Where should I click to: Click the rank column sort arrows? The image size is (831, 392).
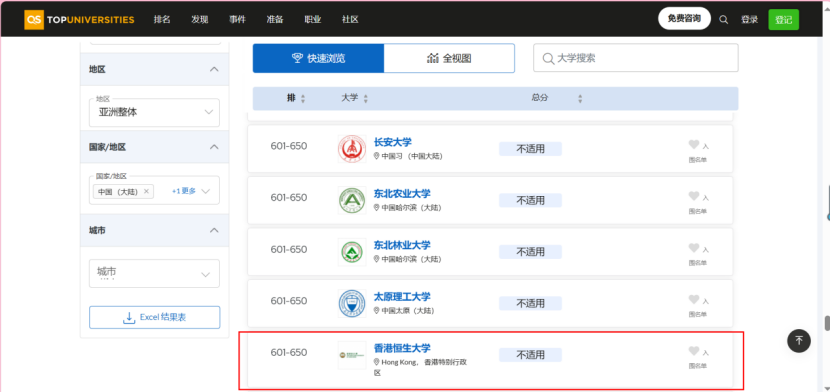(303, 99)
